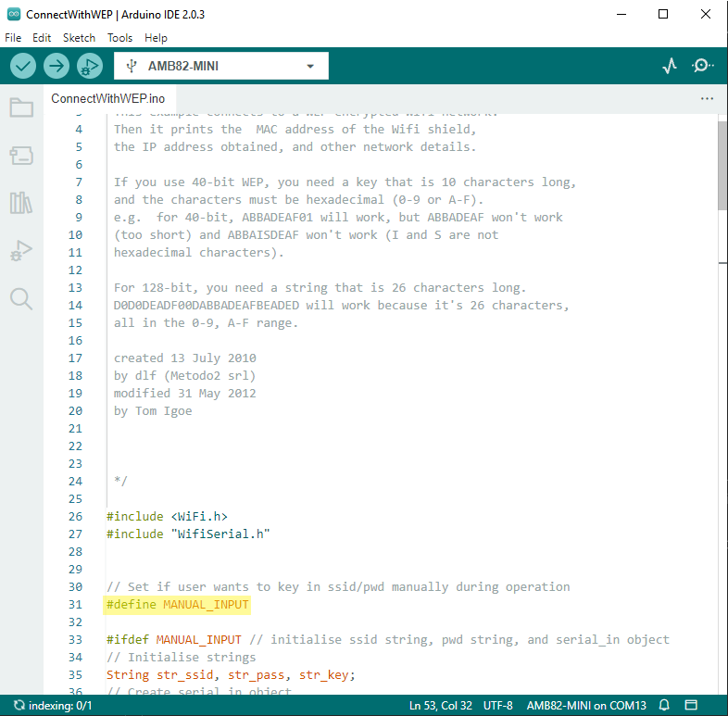Open the Serial Monitor

click(x=702, y=66)
